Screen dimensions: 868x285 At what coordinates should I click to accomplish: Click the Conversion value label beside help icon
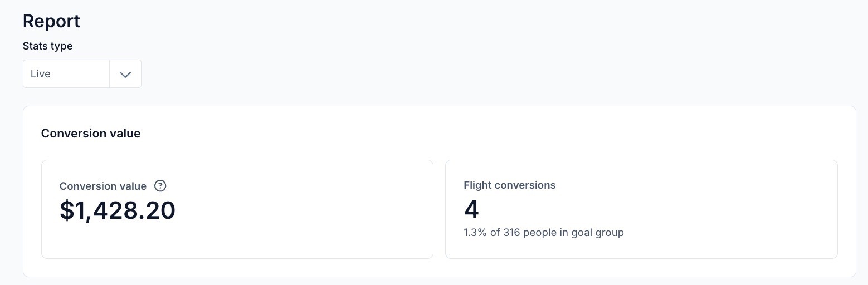coord(103,186)
